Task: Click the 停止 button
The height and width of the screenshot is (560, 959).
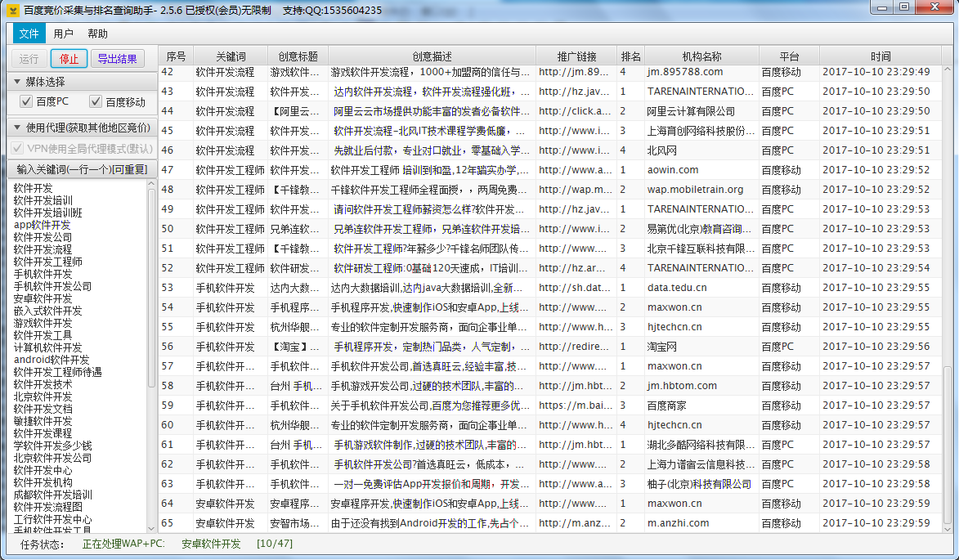Action: click(x=69, y=59)
